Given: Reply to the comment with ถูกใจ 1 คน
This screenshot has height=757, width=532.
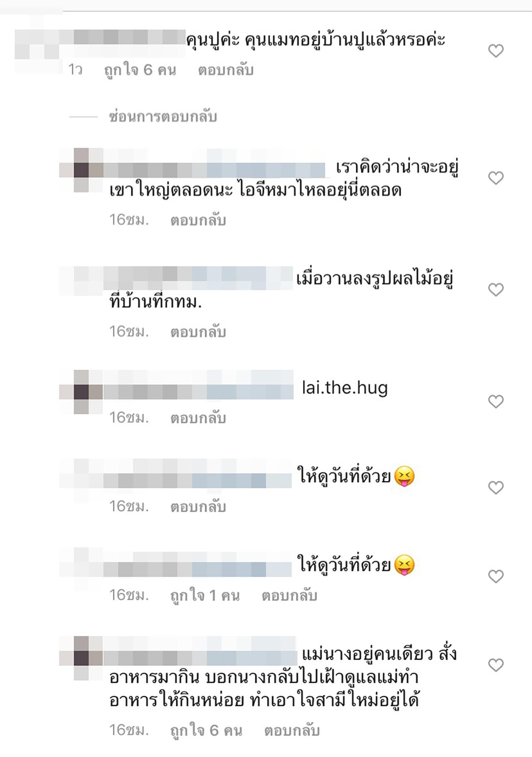Looking at the screenshot, I should [289, 596].
